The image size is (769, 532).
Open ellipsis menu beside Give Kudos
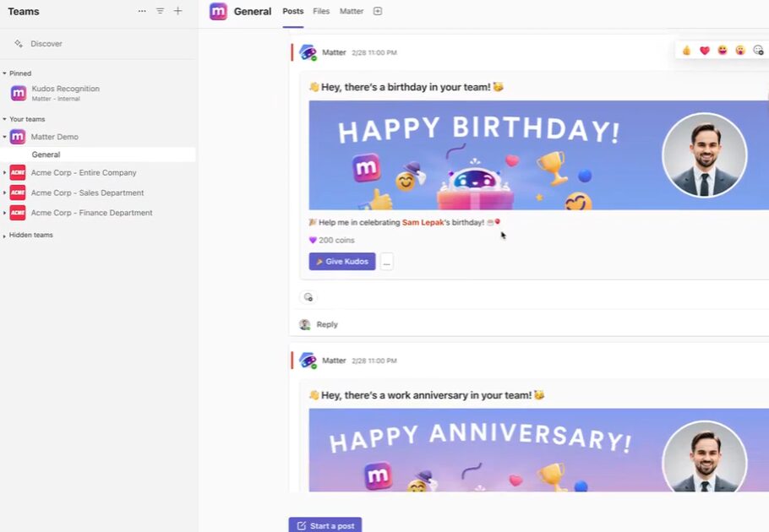pos(386,262)
